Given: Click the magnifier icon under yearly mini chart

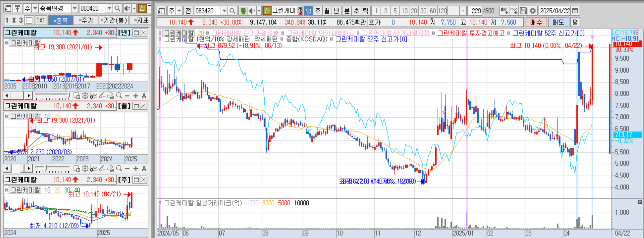Looking at the screenshot, I should pos(119,96).
